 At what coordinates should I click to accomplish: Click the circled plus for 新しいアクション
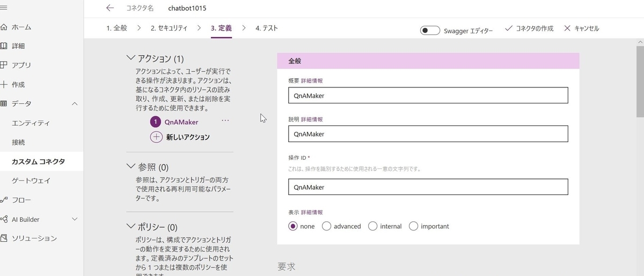coord(156,137)
